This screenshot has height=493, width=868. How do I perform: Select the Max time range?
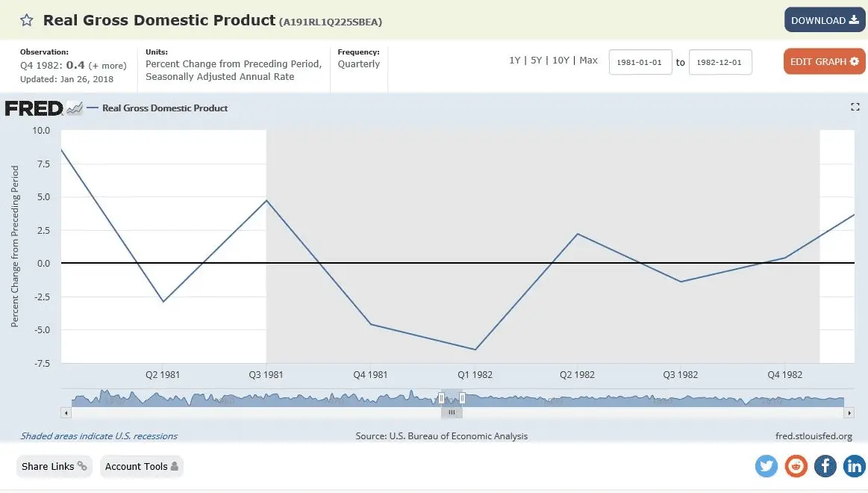[588, 60]
